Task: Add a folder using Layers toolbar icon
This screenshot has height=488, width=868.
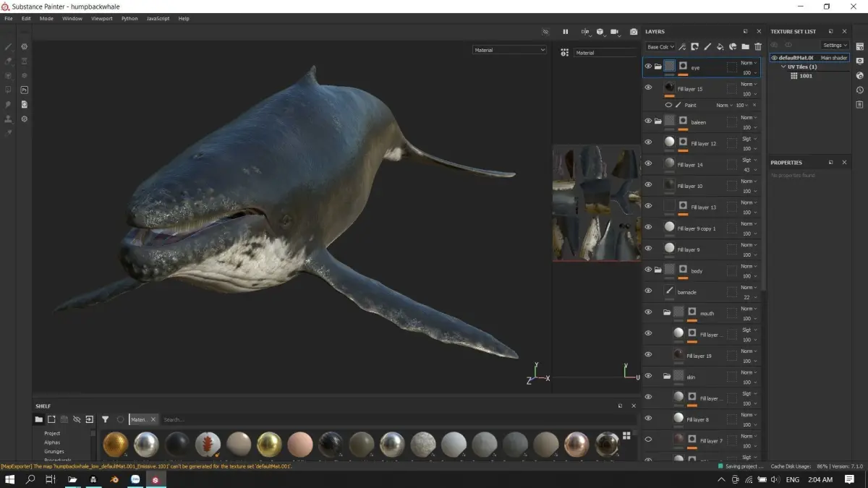Action: (x=745, y=47)
